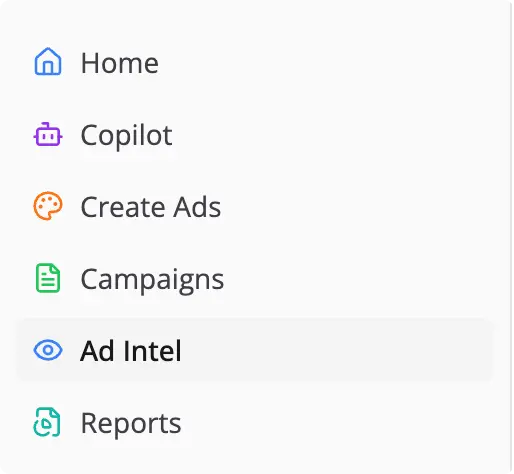Select the purple robot Copilot icon
514x474 pixels.
[48, 134]
